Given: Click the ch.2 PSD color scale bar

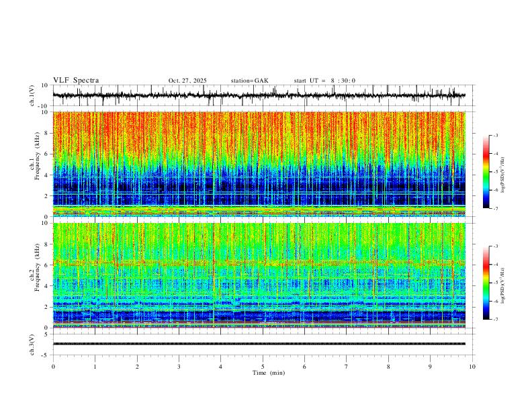Looking at the screenshot, I should pos(486,283).
